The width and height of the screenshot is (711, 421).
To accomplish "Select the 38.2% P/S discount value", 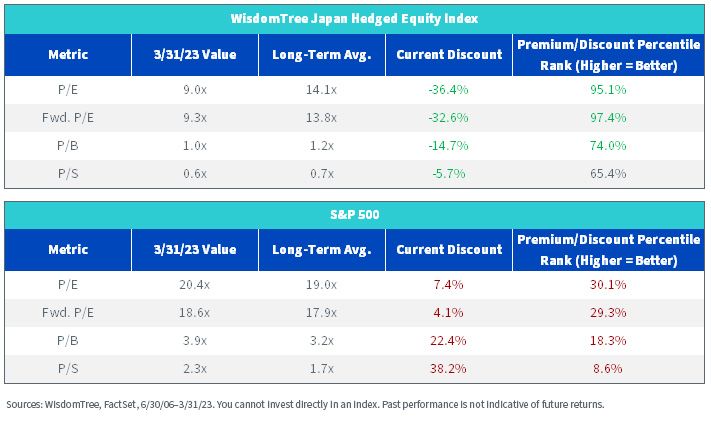I will tap(448, 369).
